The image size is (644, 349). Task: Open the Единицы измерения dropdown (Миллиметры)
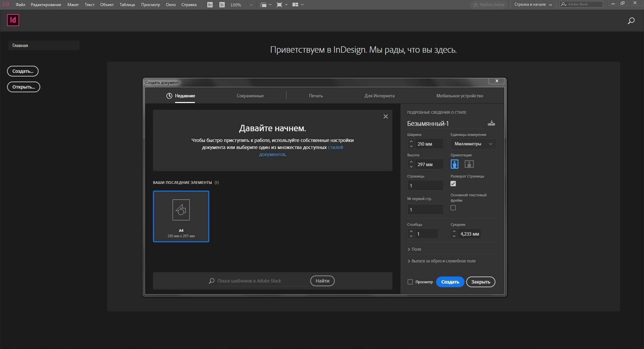tap(473, 144)
